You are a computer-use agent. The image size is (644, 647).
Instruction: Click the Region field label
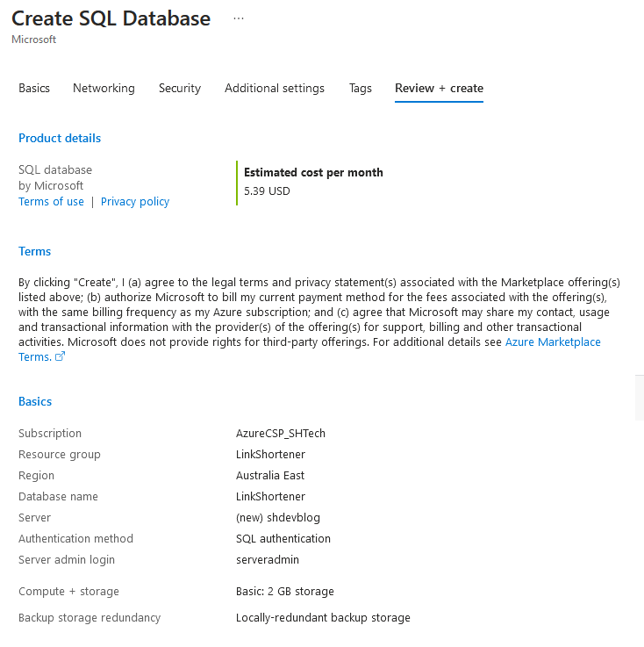(36, 475)
